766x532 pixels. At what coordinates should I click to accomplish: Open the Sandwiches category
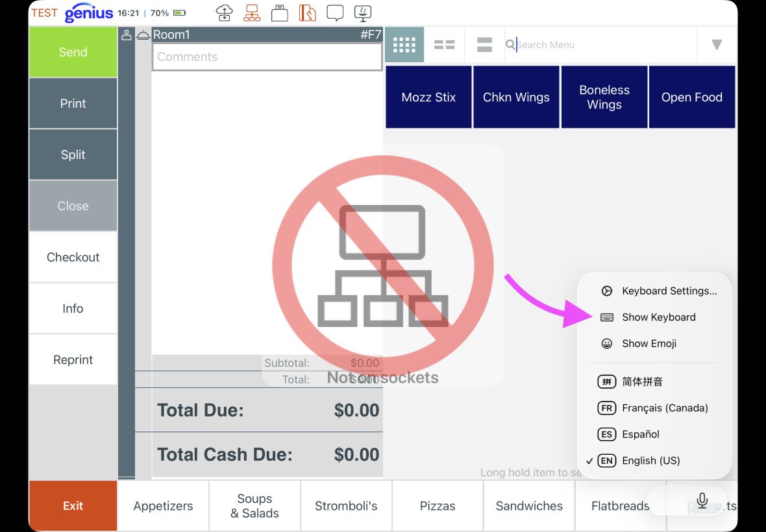tap(529, 506)
